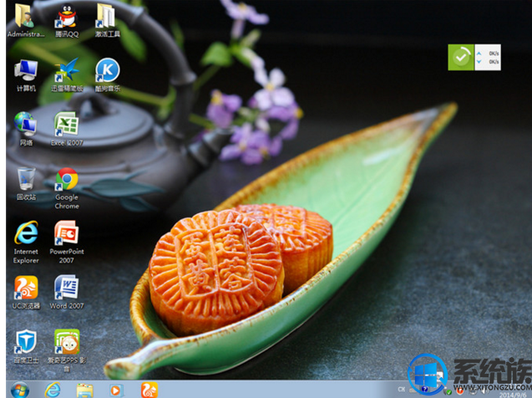Launch 迅雷精简版 download manager shortcut

point(67,75)
